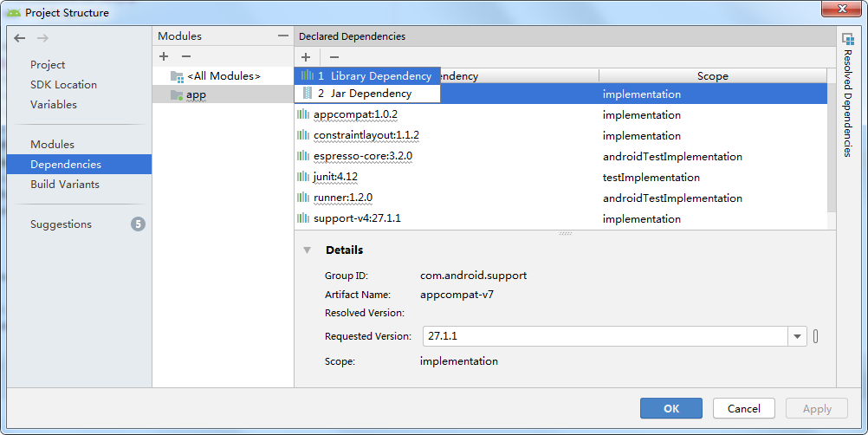Click the appcompat-v7 Artifact Name value
This screenshot has width=868, height=435.
457,295
